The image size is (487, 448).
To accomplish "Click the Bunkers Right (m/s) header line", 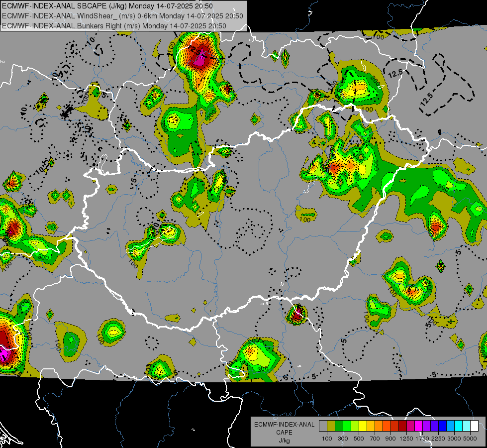I will point(114,26).
